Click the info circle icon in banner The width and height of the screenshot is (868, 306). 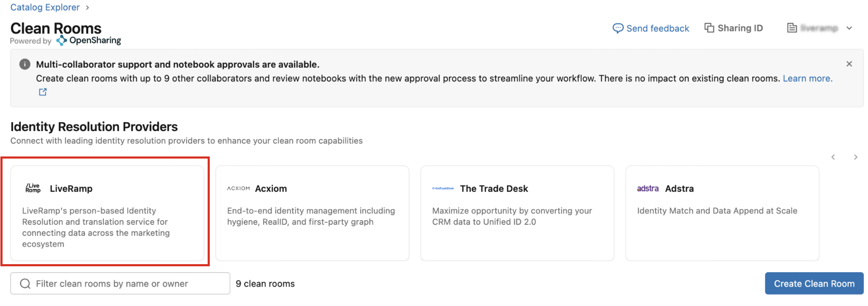click(x=25, y=64)
